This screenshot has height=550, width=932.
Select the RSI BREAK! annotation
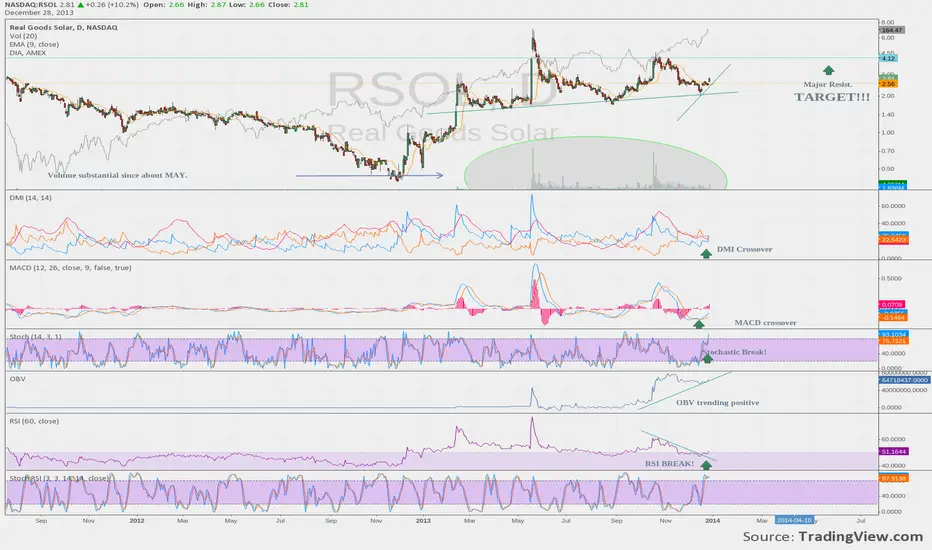pyautogui.click(x=669, y=463)
